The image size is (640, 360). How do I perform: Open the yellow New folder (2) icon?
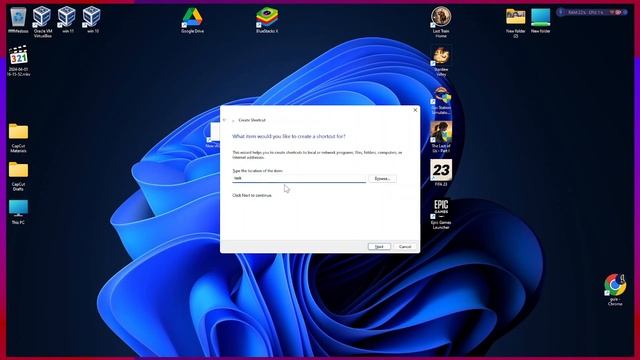(x=516, y=23)
